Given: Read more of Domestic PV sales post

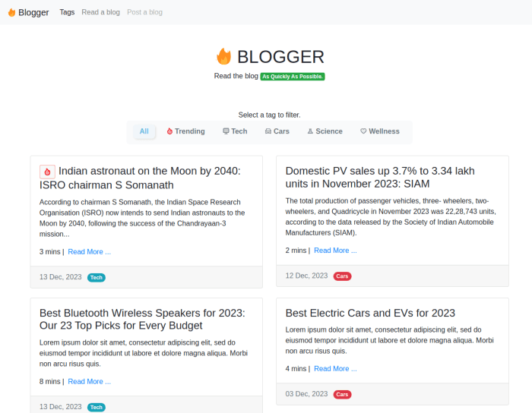Looking at the screenshot, I should tap(335, 251).
